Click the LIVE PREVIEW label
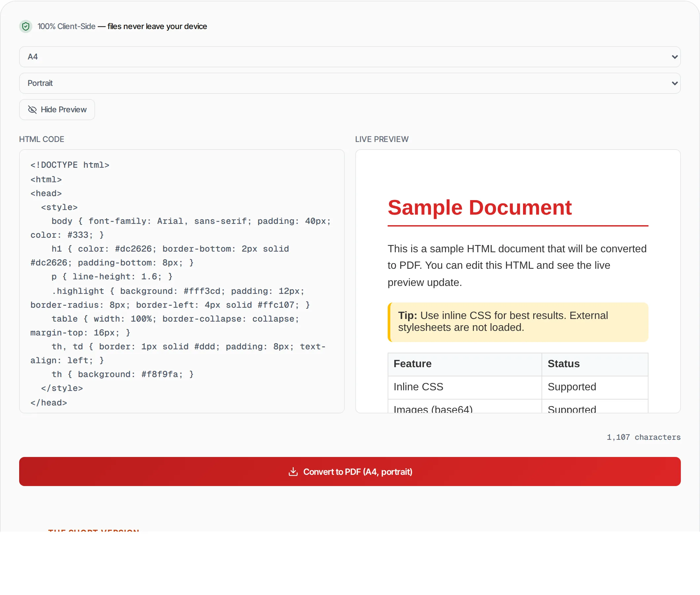 [x=382, y=139]
